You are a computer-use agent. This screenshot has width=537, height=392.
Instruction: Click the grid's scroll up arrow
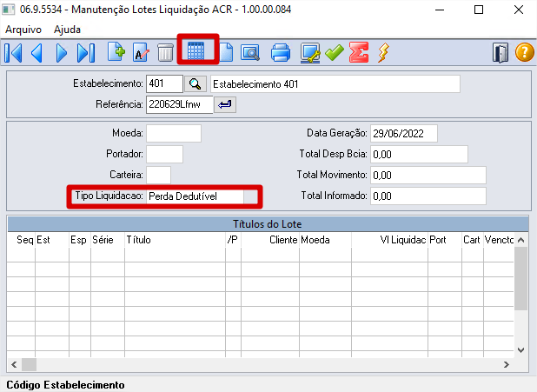click(x=520, y=240)
